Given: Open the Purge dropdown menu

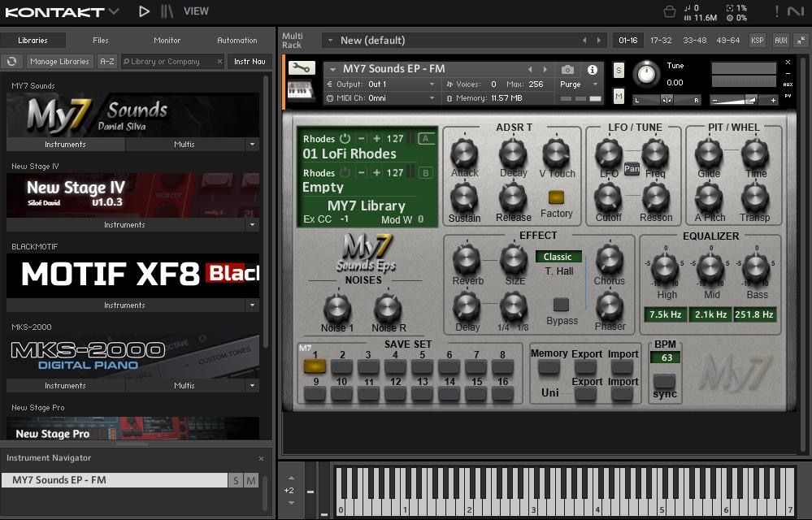Looking at the screenshot, I should tap(596, 84).
